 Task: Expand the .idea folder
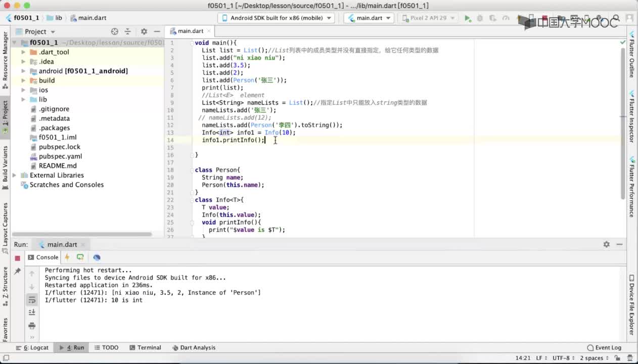(x=23, y=62)
